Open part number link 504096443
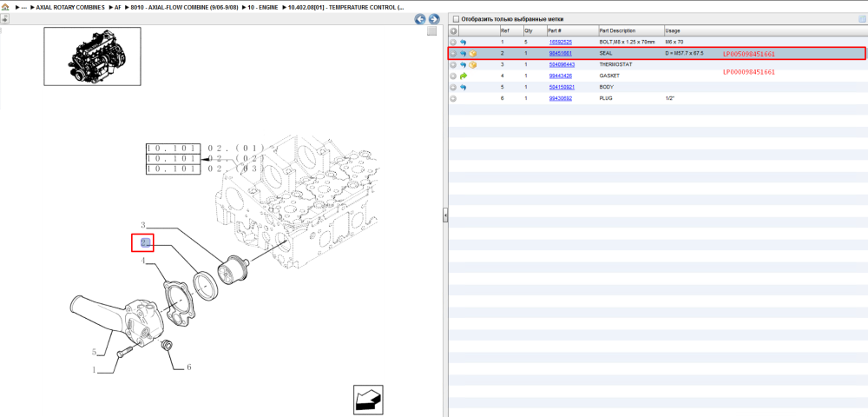 coord(562,65)
